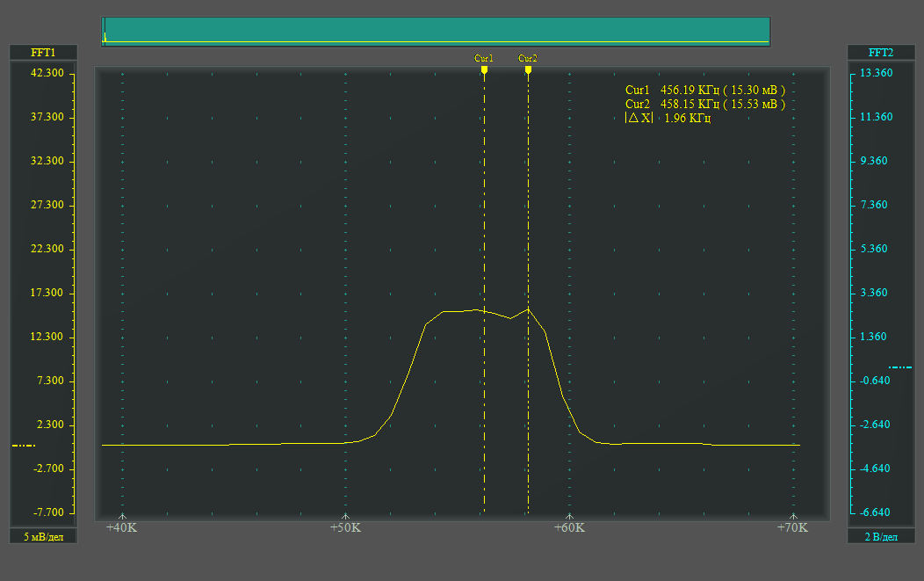Open the 5 мВ/дел scale setting
Viewport: 924px width, 581px height.
click(x=43, y=536)
